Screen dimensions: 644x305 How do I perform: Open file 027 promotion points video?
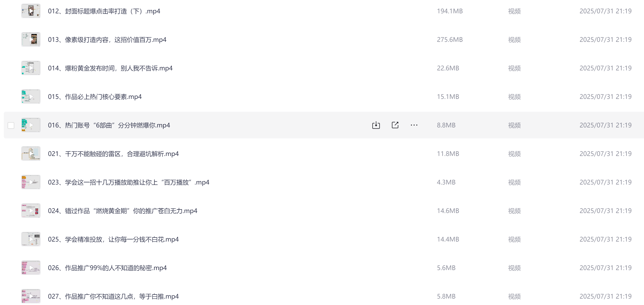(113, 296)
